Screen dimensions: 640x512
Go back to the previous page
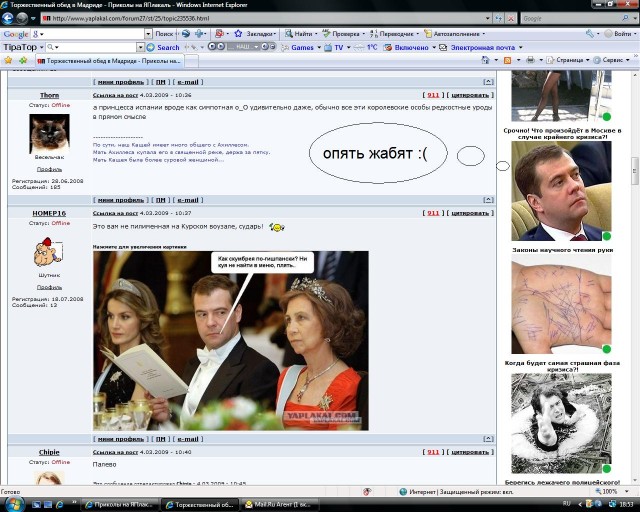tap(7, 18)
